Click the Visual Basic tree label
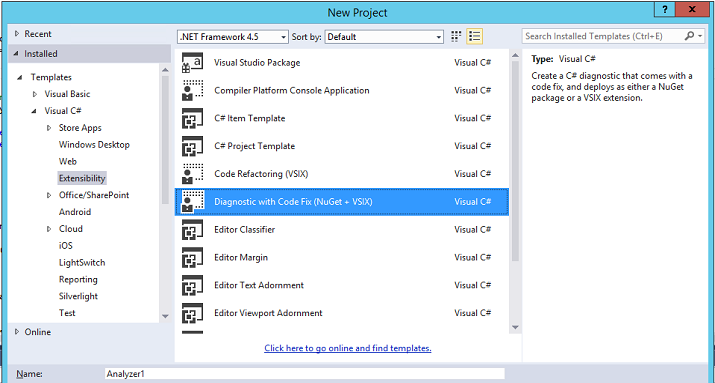This screenshot has height=383, width=715. click(x=67, y=94)
